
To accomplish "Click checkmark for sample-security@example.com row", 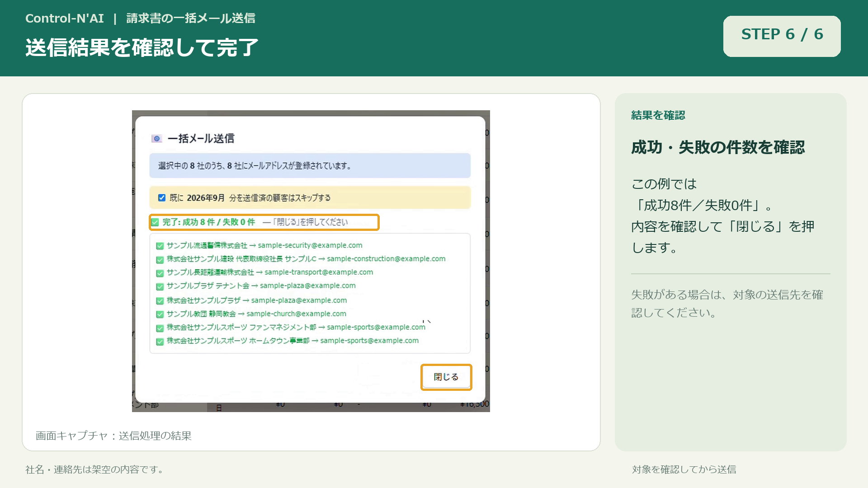I will pos(160,246).
